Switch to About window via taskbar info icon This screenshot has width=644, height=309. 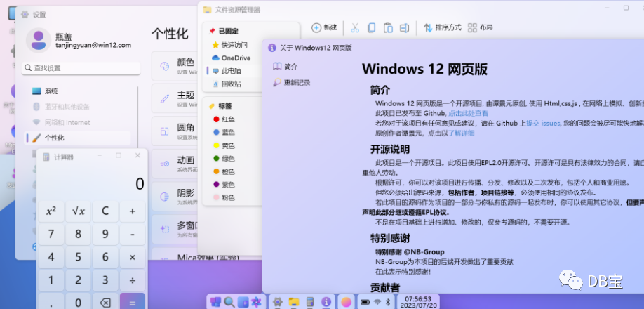326,303
